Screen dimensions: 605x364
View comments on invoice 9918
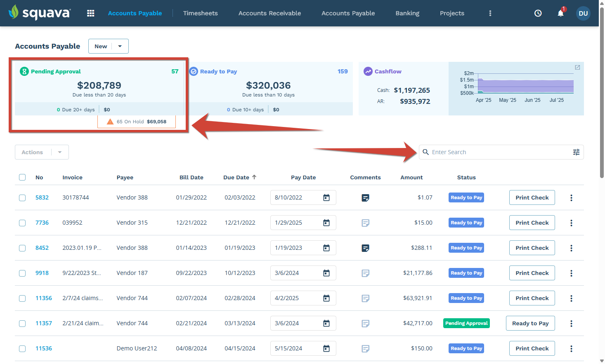tap(365, 273)
